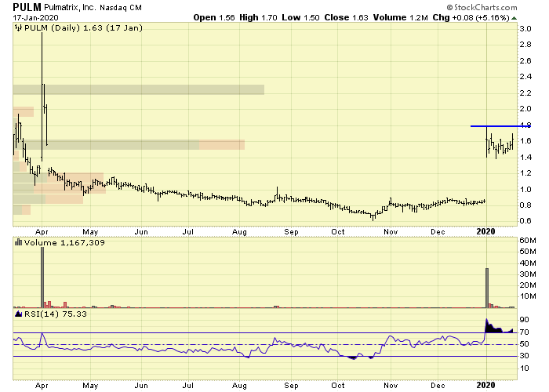Click the RSI mountain icon beside RSI(14)
The width and height of the screenshot is (549, 392).
click(x=19, y=314)
